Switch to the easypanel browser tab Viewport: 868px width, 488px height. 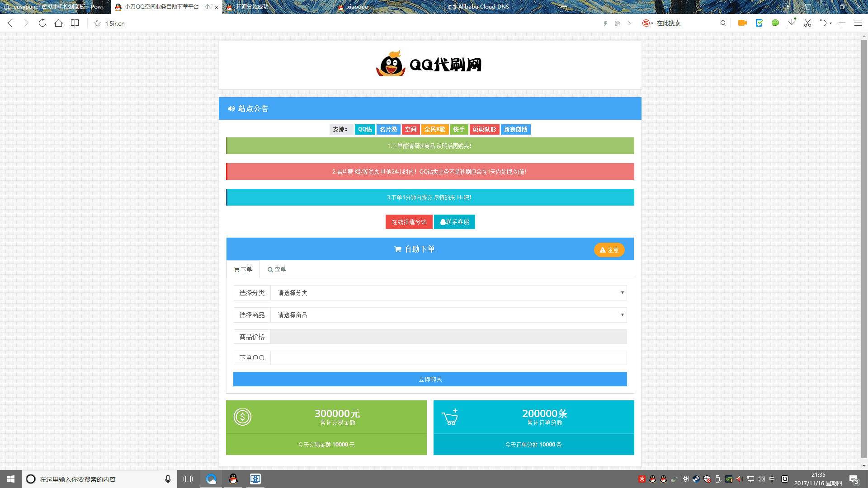click(x=55, y=7)
